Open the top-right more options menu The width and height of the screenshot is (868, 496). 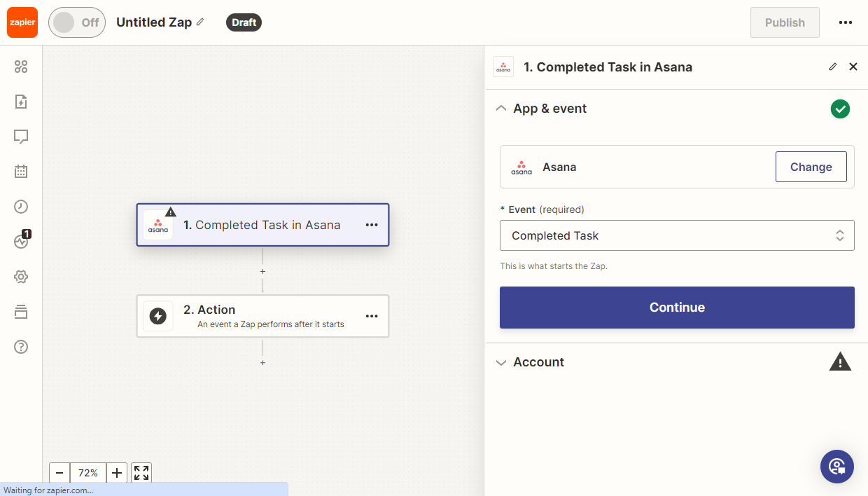click(x=846, y=22)
